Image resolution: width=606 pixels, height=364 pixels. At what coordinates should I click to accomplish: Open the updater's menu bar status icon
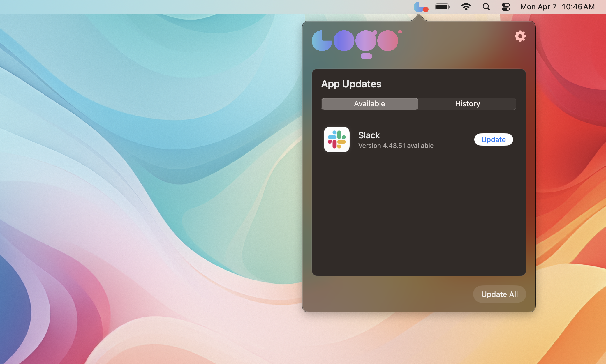pos(421,7)
